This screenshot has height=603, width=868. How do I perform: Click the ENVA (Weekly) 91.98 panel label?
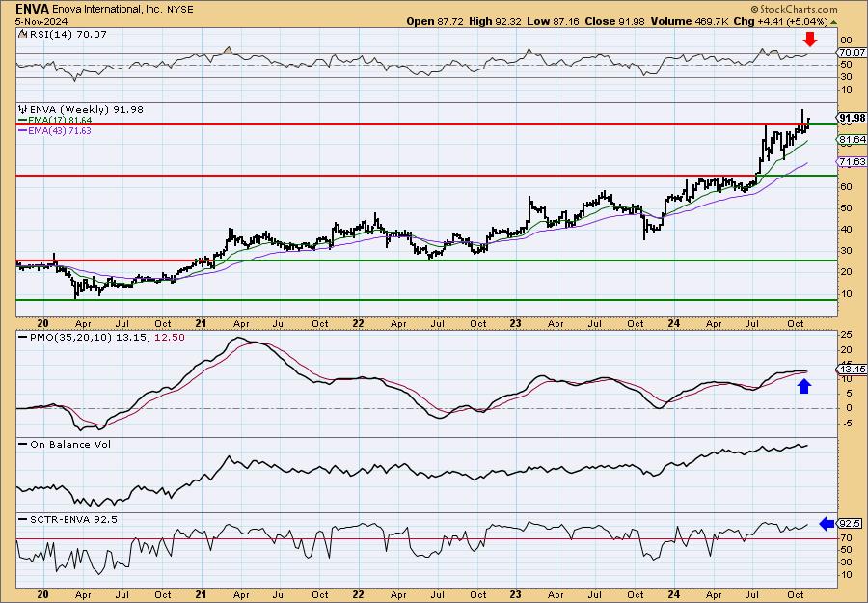[x=87, y=109]
